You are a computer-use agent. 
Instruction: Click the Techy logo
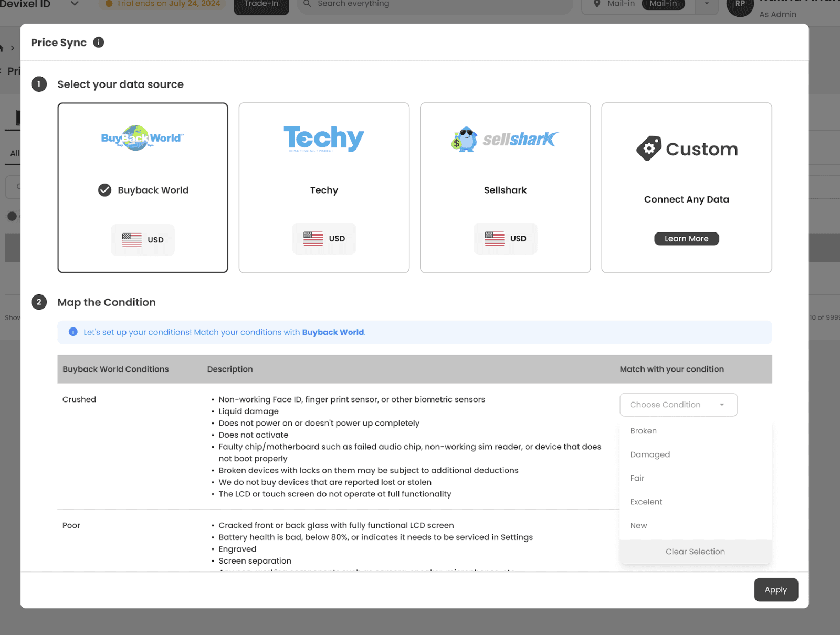[x=324, y=139]
